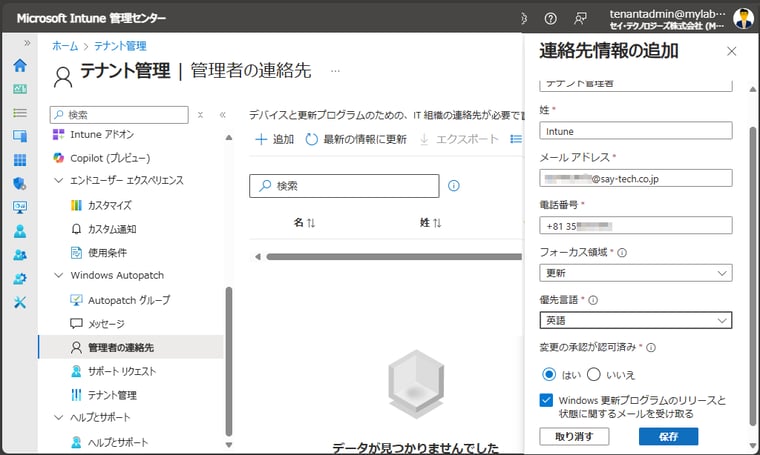760x455 pixels.
Task: Open Home icon in left rail
Action: 20,65
